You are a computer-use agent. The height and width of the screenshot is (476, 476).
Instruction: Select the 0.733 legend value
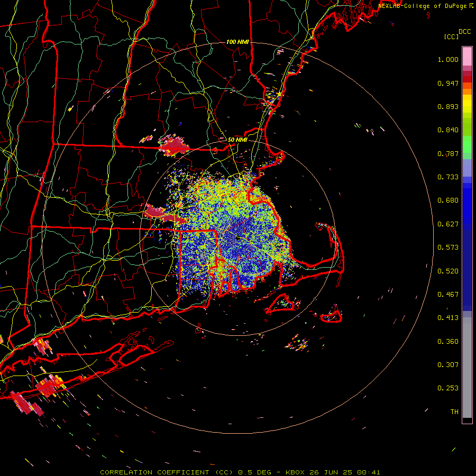(x=448, y=177)
